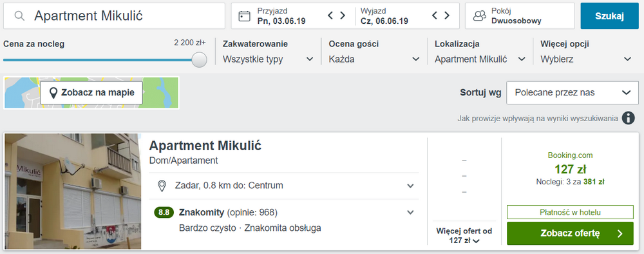
Task: Click the calendar icon beside Przyjazd
Action: click(244, 16)
